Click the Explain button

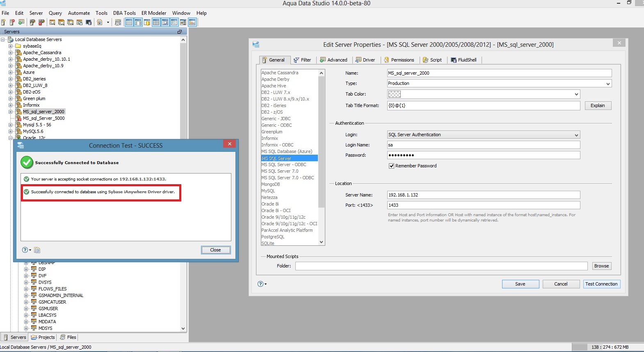[x=598, y=105]
